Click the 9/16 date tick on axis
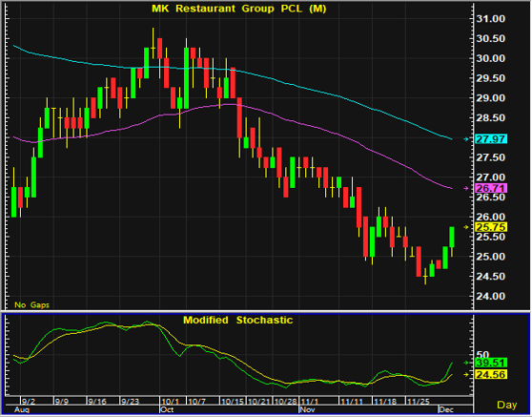The image size is (532, 417). click(x=97, y=402)
